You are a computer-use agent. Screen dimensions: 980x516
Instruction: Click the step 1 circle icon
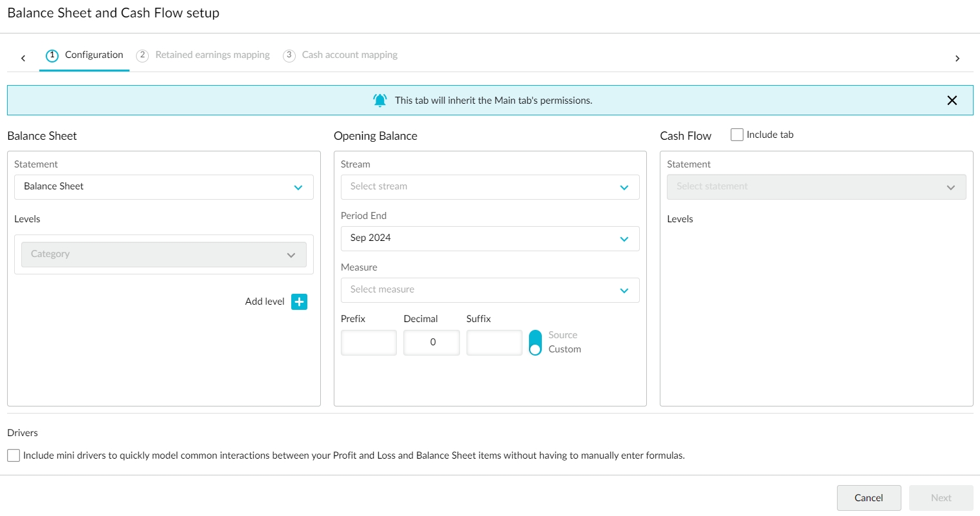(52, 55)
